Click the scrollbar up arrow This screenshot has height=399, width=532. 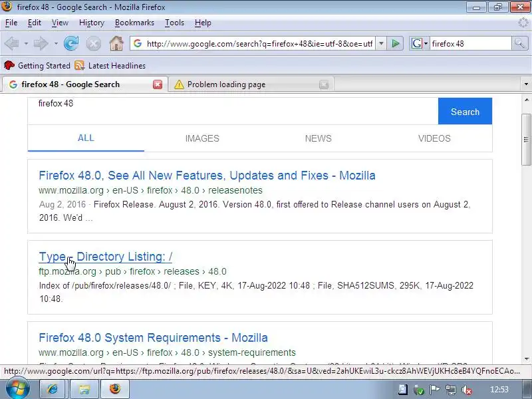coord(526,100)
